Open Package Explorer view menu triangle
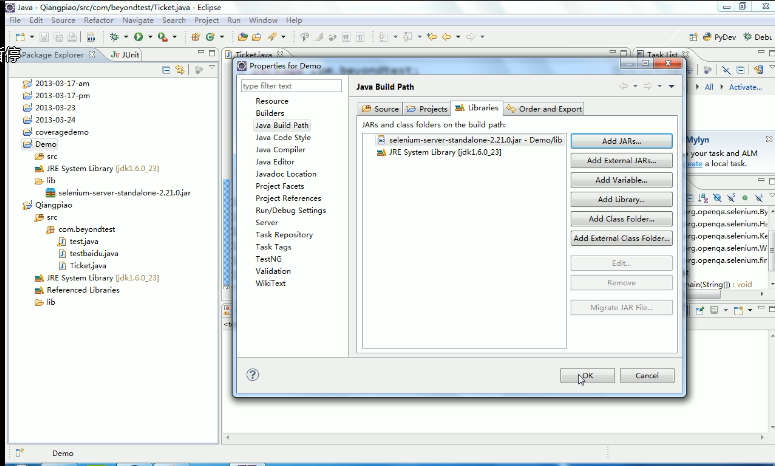 pyautogui.click(x=212, y=67)
